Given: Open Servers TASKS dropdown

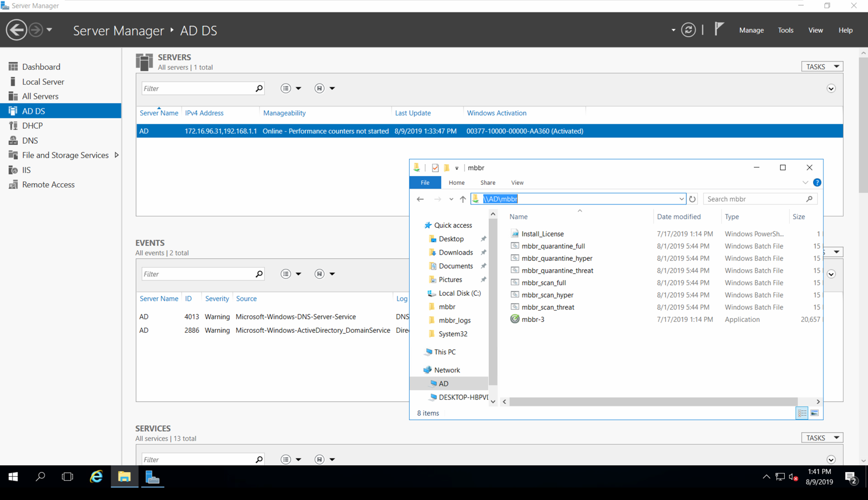Looking at the screenshot, I should [822, 67].
